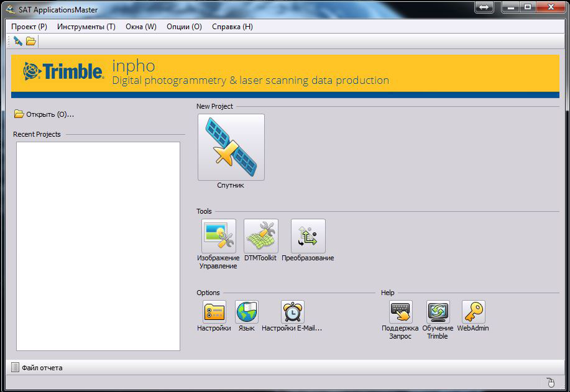The width and height of the screenshot is (570, 392).
Task: Open the Инструменты (T) menu
Action: 86,27
